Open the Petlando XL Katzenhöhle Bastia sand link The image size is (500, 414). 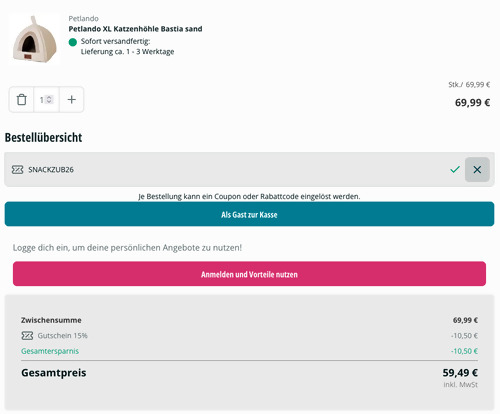pyautogui.click(x=135, y=29)
